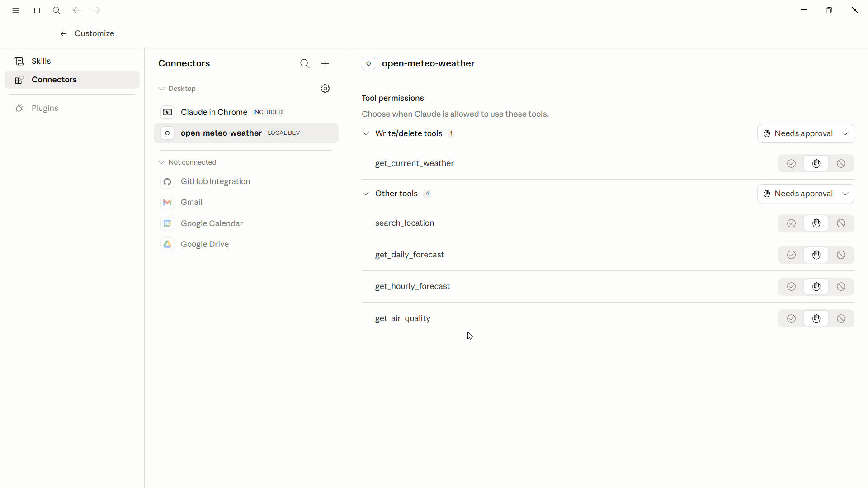This screenshot has width=868, height=488.
Task: Set get_air_quality to needs approval
Action: click(816, 319)
